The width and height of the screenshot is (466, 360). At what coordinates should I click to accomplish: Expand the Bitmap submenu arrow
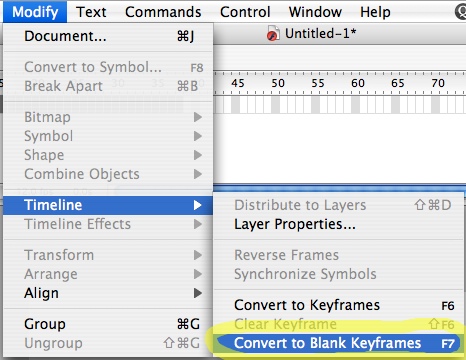click(x=198, y=117)
